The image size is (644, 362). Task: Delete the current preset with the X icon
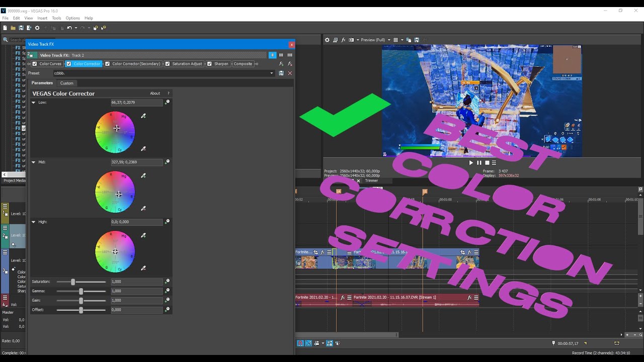click(x=290, y=73)
